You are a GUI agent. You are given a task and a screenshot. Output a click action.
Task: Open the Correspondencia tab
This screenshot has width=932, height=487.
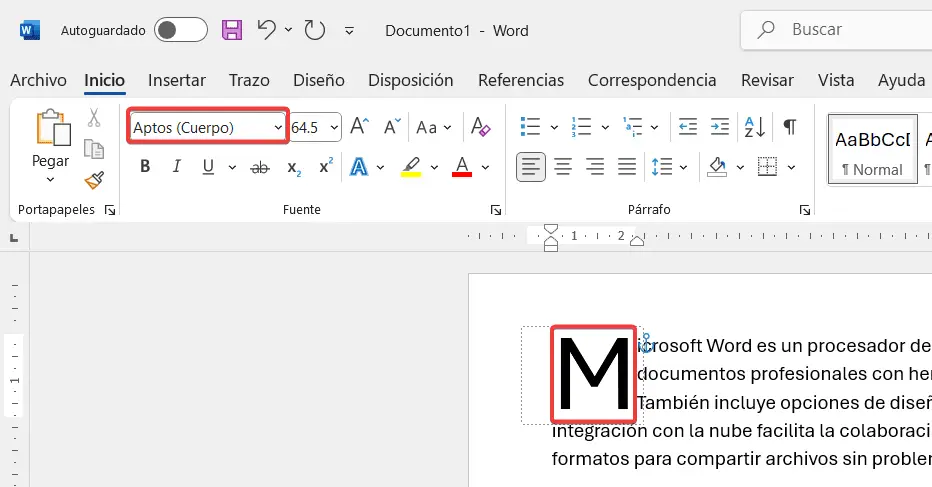(652, 80)
